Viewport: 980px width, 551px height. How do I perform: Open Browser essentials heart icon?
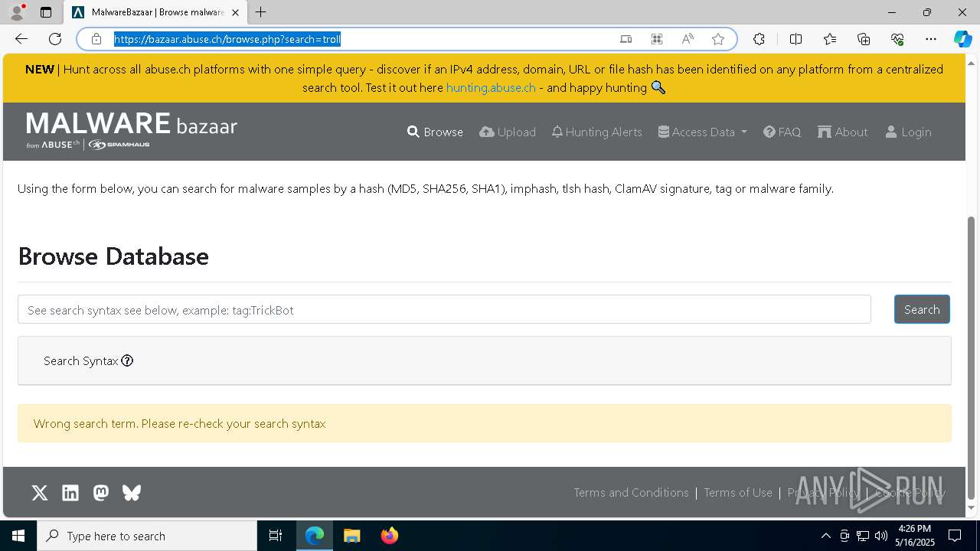click(897, 39)
